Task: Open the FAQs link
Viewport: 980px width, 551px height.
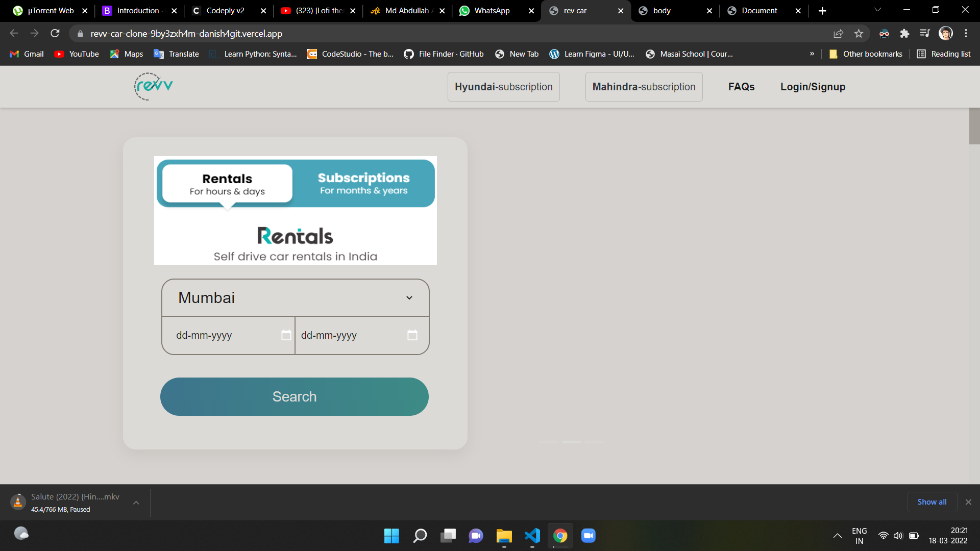Action: (741, 87)
